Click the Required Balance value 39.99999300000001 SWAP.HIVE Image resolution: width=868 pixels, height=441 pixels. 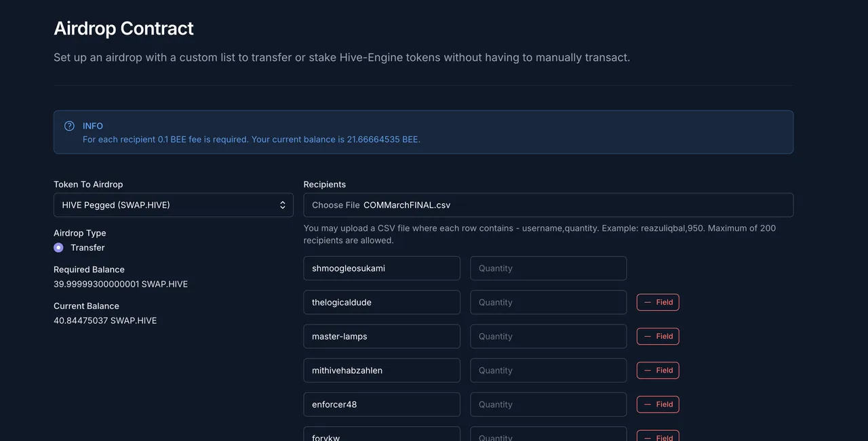121,284
